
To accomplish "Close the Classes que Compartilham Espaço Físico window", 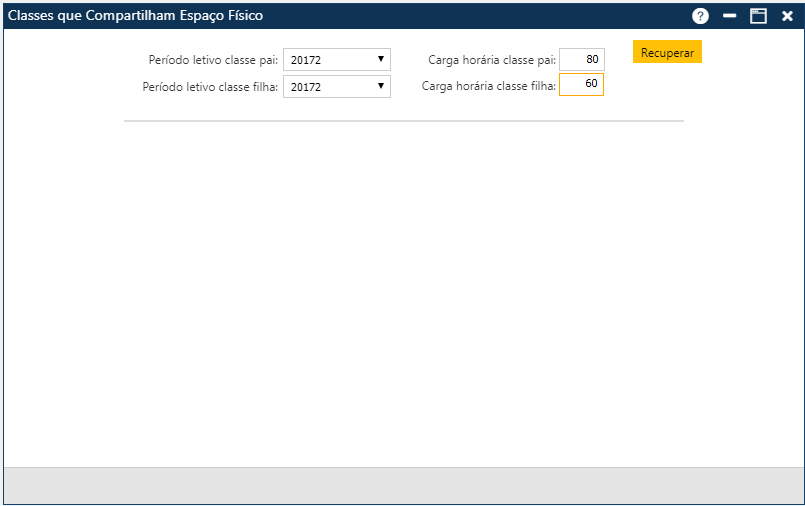I will (x=787, y=16).
